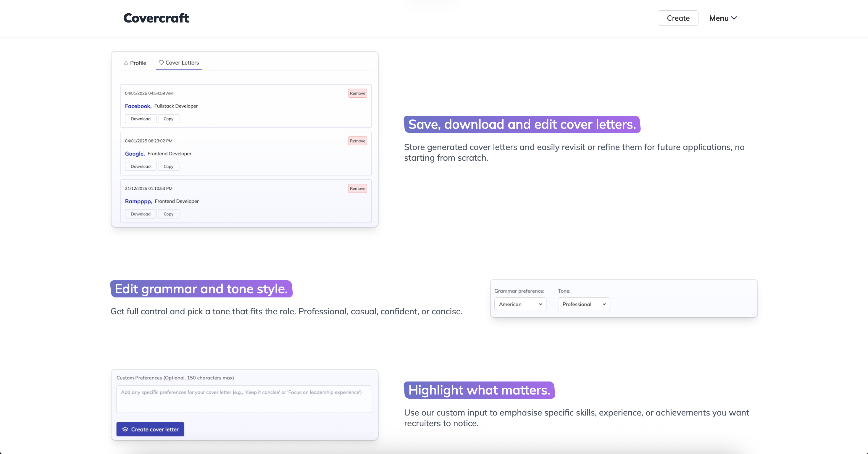Expand the Menu dropdown in the header
This screenshot has width=868, height=454.
[x=722, y=18]
